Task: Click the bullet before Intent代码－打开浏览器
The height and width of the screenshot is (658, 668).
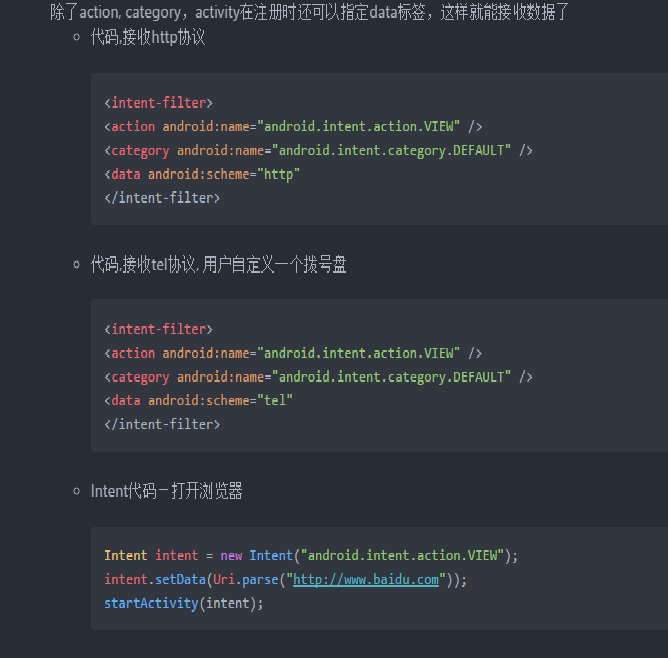Action: pos(77,491)
